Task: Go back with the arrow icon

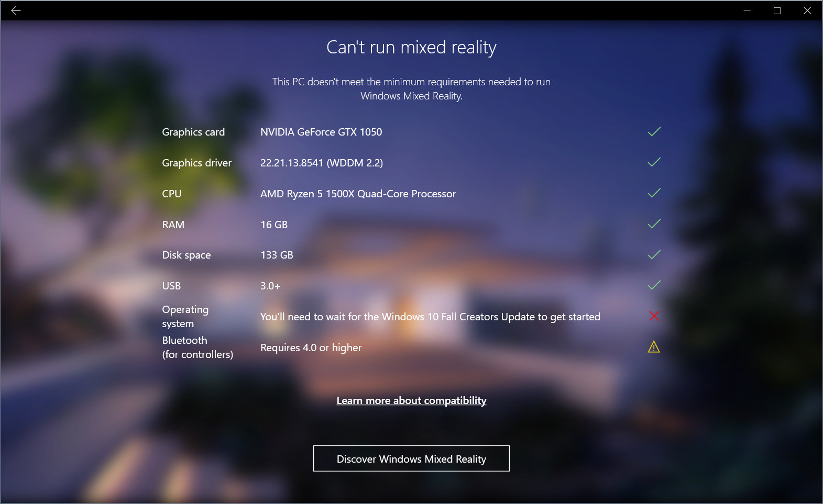Action: (x=16, y=10)
